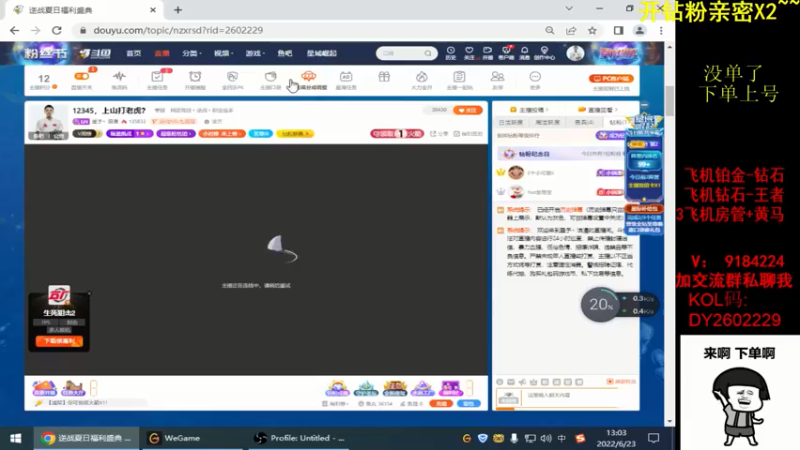800x450 pixels.
Task: Open the 创作中心 lightbulb icon
Action: (544, 53)
